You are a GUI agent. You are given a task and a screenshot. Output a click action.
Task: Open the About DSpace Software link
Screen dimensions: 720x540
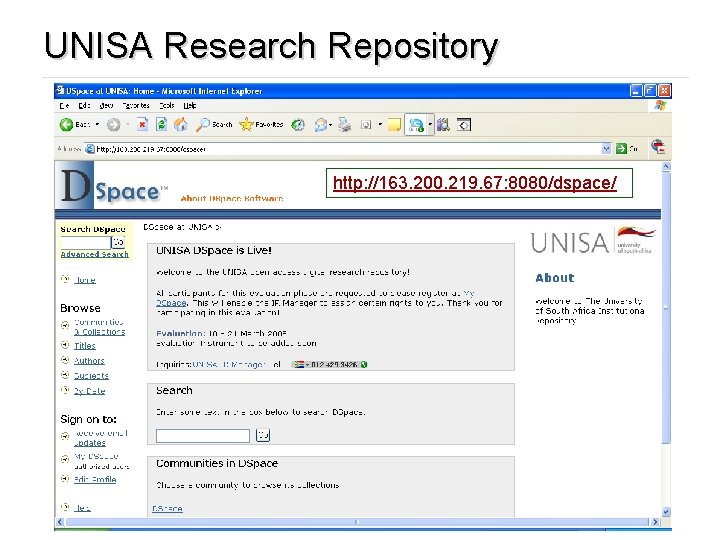click(x=232, y=198)
